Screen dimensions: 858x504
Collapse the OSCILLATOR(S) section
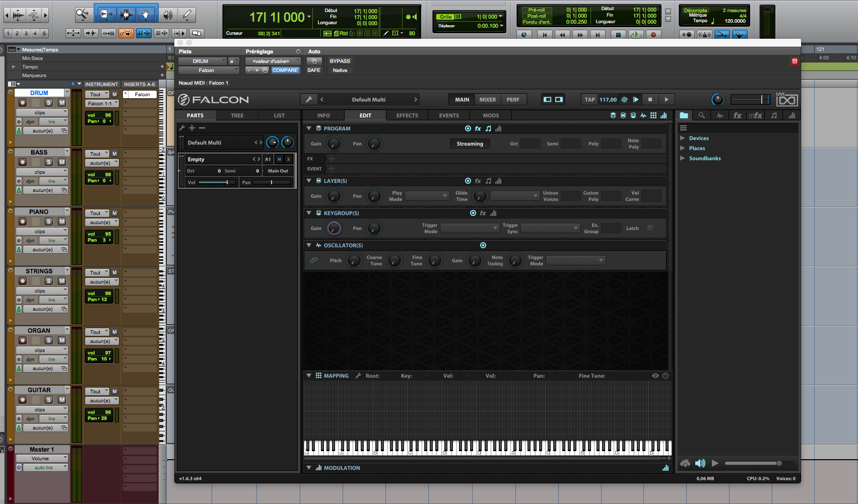tap(309, 245)
